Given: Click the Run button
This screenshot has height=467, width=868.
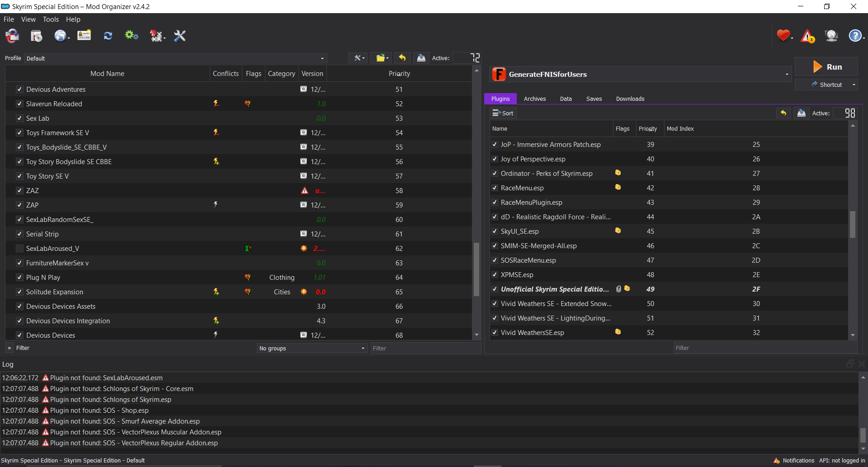Looking at the screenshot, I should click(x=826, y=67).
